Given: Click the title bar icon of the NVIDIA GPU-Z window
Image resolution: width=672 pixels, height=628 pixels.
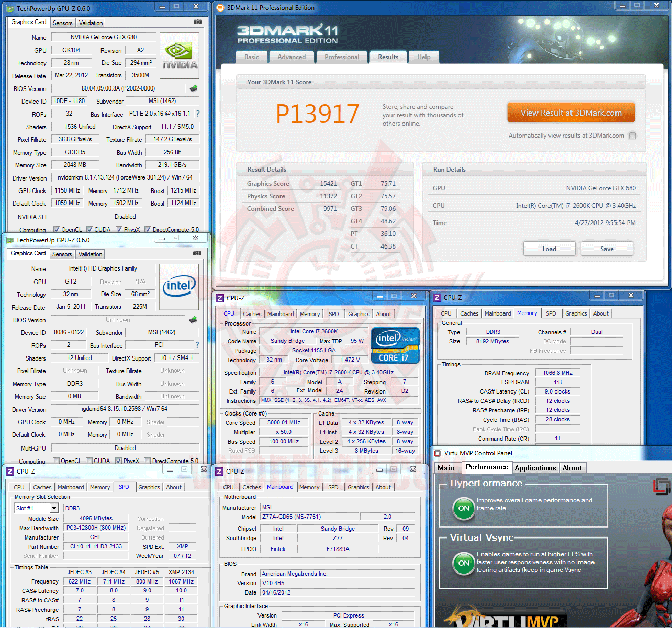Looking at the screenshot, I should click(x=10, y=9).
